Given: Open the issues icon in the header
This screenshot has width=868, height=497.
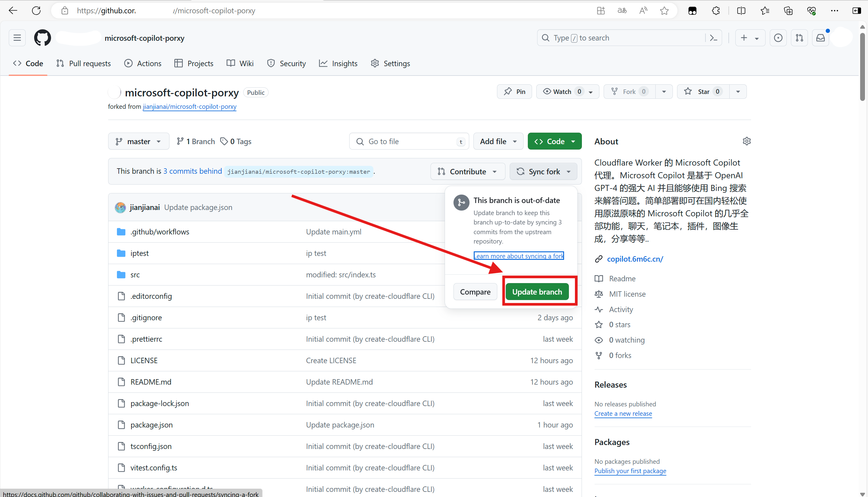Looking at the screenshot, I should (778, 38).
